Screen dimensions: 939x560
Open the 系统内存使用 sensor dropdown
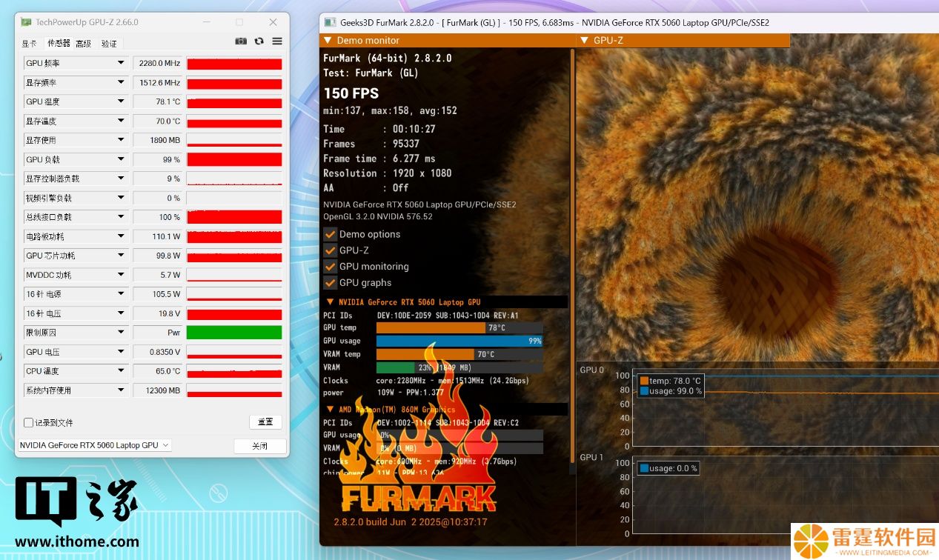[121, 390]
